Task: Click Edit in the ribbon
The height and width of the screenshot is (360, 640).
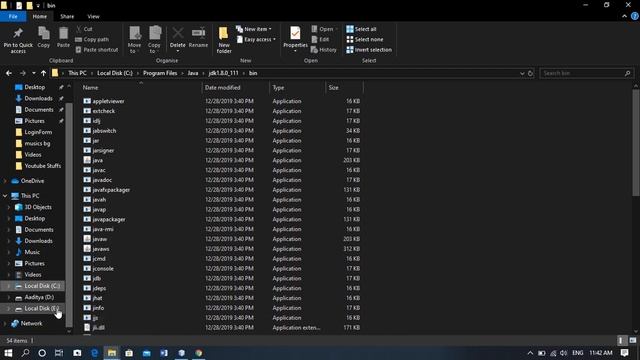Action: pyautogui.click(x=320, y=40)
